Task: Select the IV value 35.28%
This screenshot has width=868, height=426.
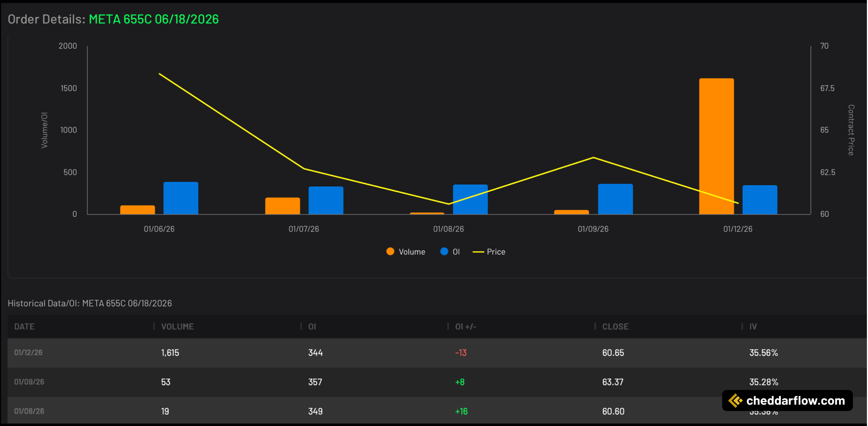Action: point(763,382)
